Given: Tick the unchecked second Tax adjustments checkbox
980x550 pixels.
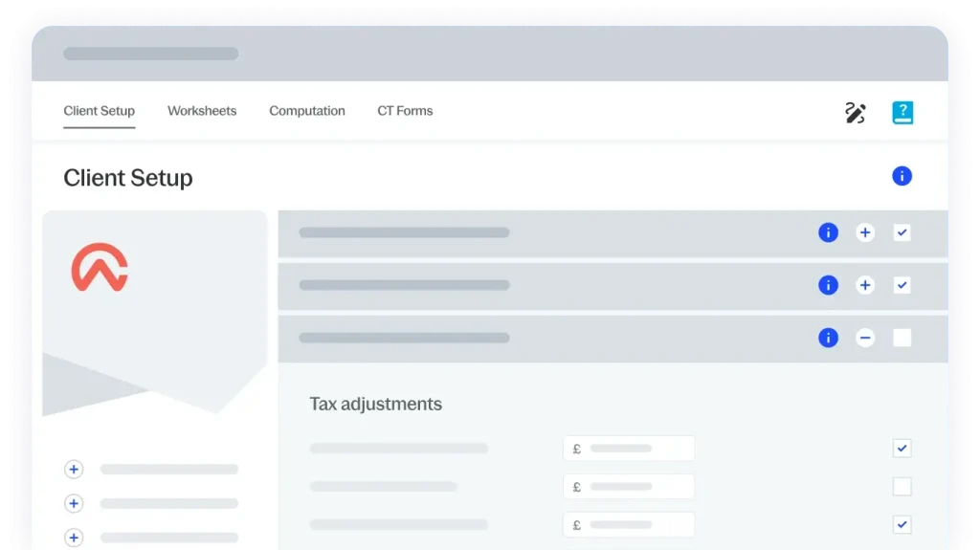Looking at the screenshot, I should pos(902,487).
